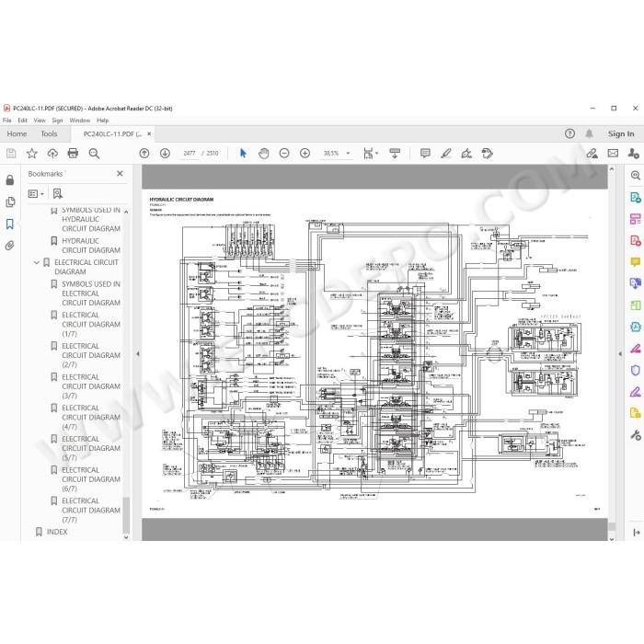
Task: Open the Find text magnifier tool
Action: pos(94,154)
